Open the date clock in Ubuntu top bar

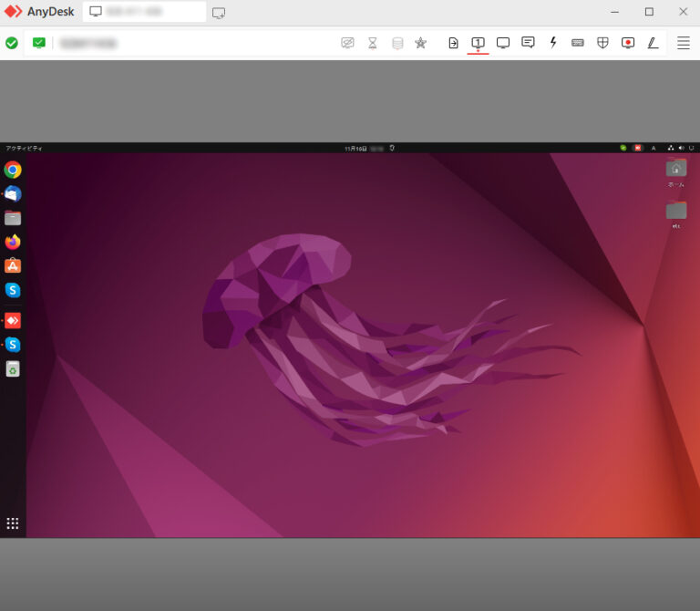click(364, 149)
